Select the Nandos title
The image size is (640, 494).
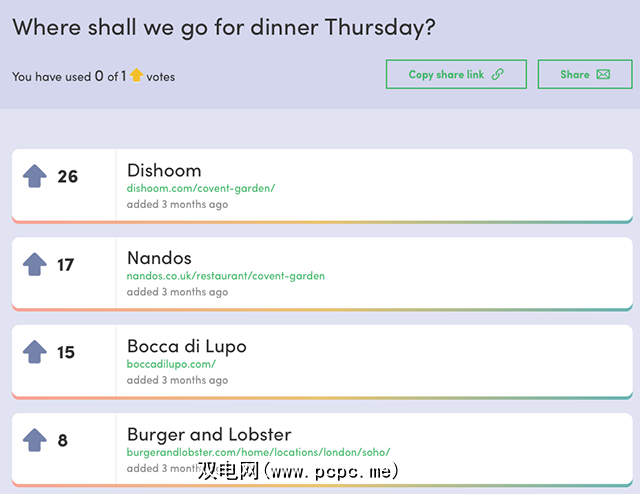(159, 258)
